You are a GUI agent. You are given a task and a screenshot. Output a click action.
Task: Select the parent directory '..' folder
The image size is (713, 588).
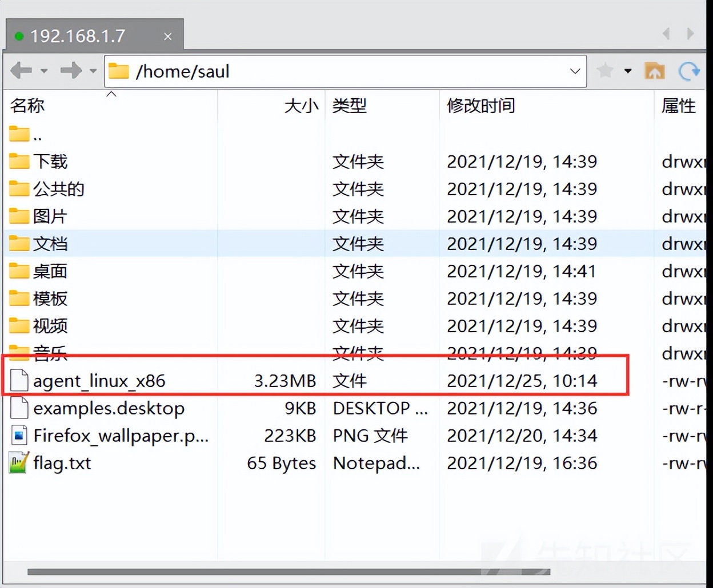[19, 135]
